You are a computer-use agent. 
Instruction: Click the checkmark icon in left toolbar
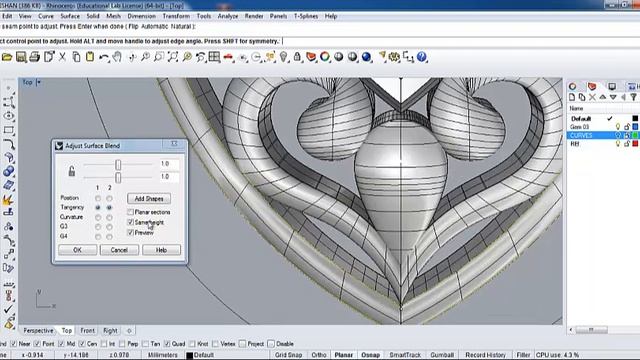(9, 310)
